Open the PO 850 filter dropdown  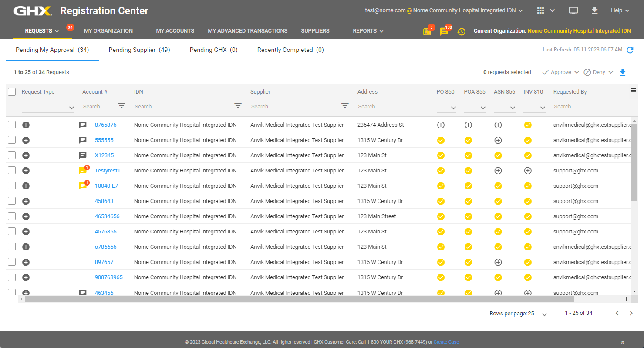[x=453, y=108]
